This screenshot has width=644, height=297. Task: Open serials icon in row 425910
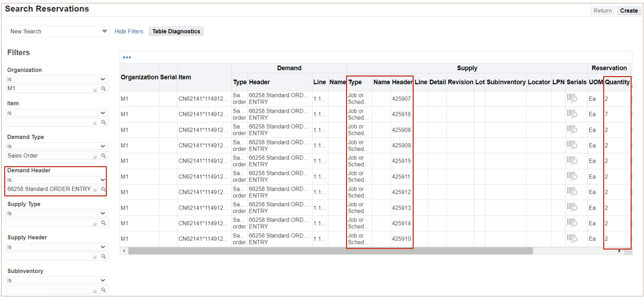click(572, 239)
